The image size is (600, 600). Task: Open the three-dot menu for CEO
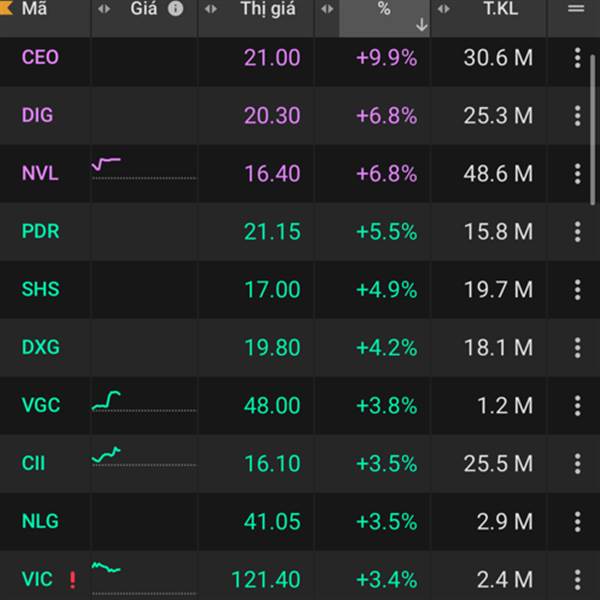(577, 58)
